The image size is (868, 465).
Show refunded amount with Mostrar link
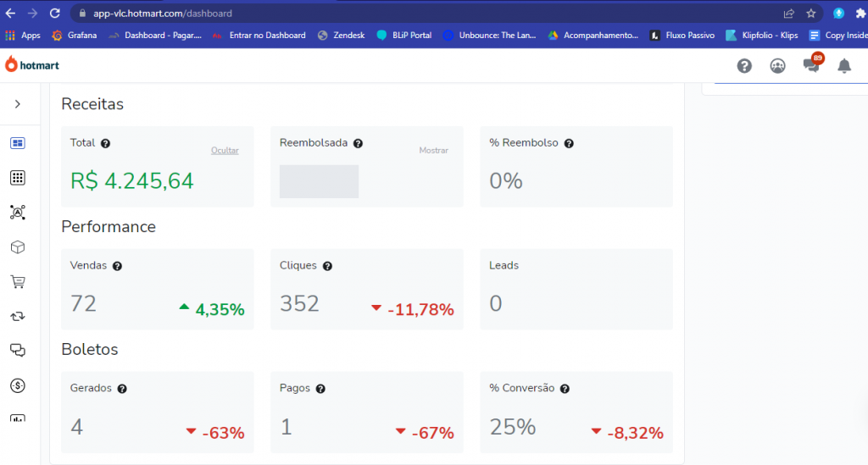tap(433, 151)
